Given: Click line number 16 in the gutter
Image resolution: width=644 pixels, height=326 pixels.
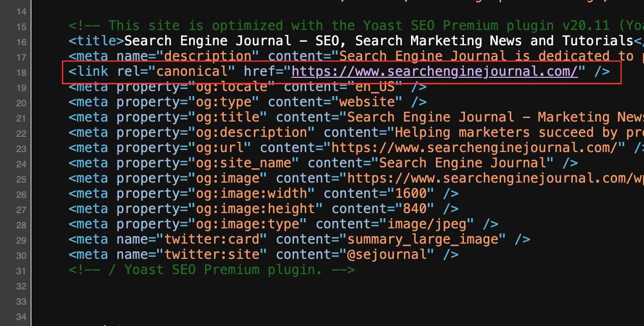Looking at the screenshot, I should click(21, 41).
